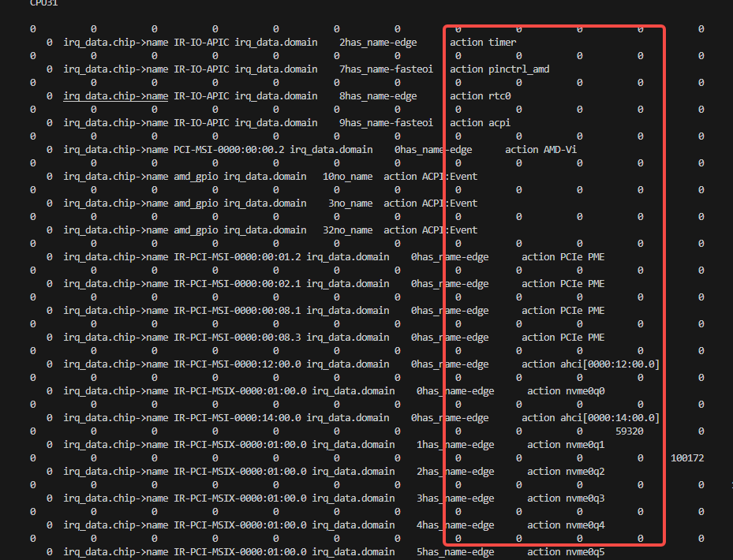Click 'action ACPI:Event' on the 10no_name row
The height and width of the screenshot is (560, 733).
(431, 177)
